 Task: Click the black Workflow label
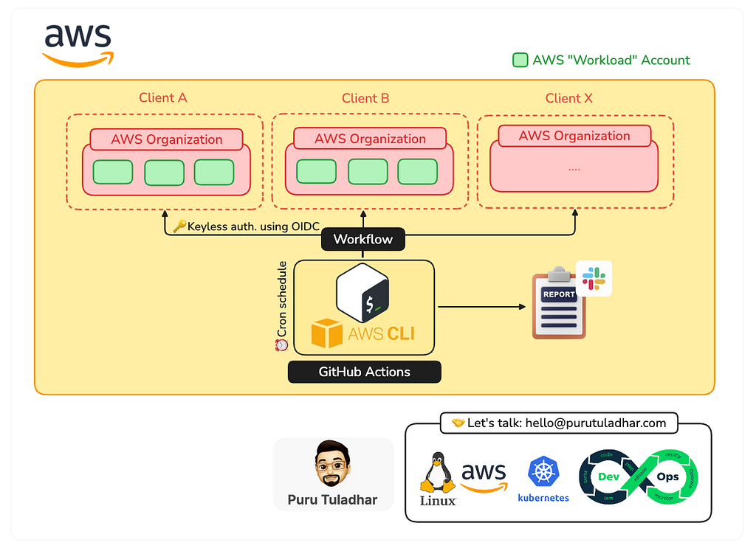pyautogui.click(x=363, y=240)
